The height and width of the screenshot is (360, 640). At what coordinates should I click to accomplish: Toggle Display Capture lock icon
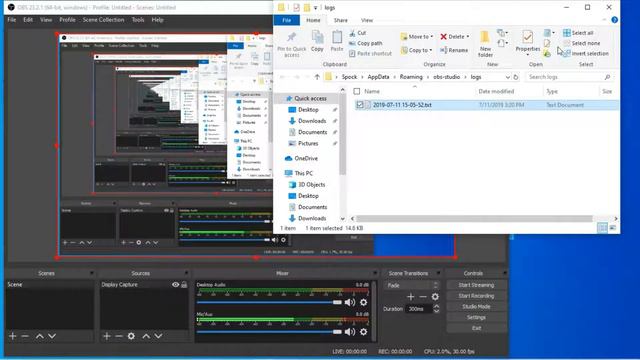[x=184, y=284]
